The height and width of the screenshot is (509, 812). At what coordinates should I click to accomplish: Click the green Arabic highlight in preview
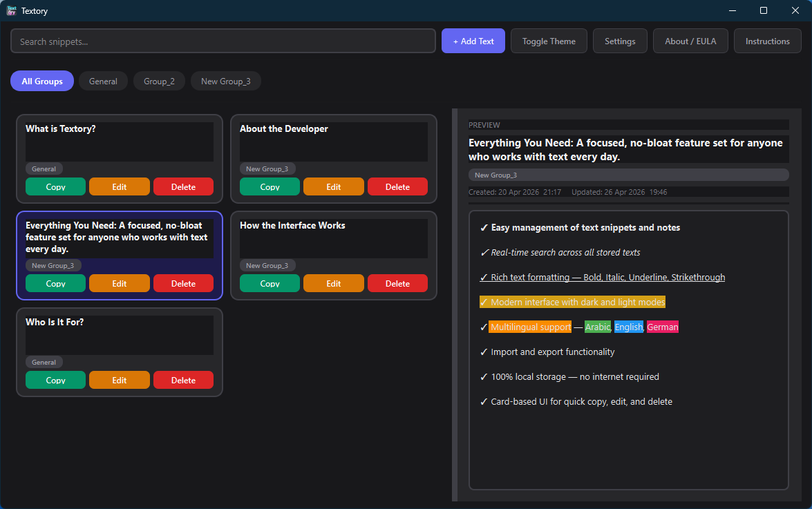pyautogui.click(x=597, y=326)
